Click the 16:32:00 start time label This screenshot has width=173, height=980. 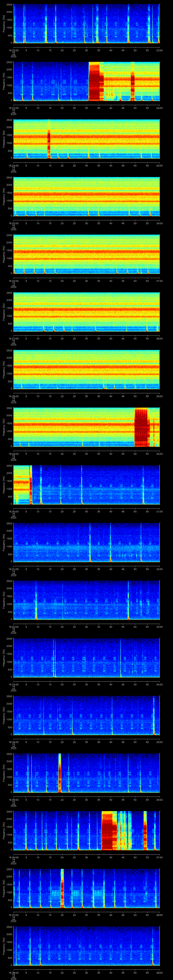(x=13, y=627)
